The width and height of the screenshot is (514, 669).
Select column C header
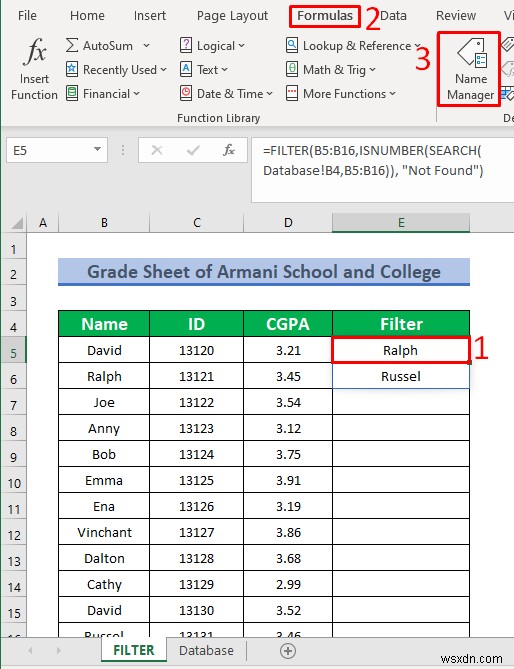[x=197, y=223]
